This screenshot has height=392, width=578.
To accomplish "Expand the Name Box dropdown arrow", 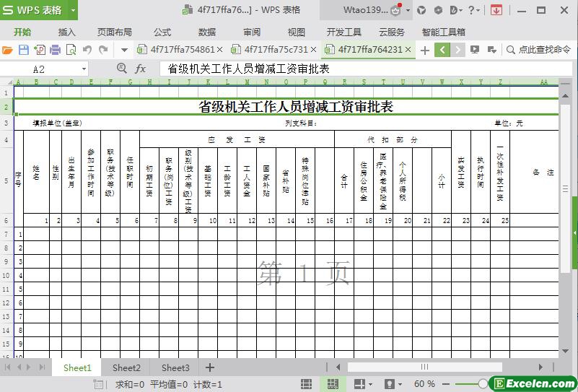I will pos(84,69).
